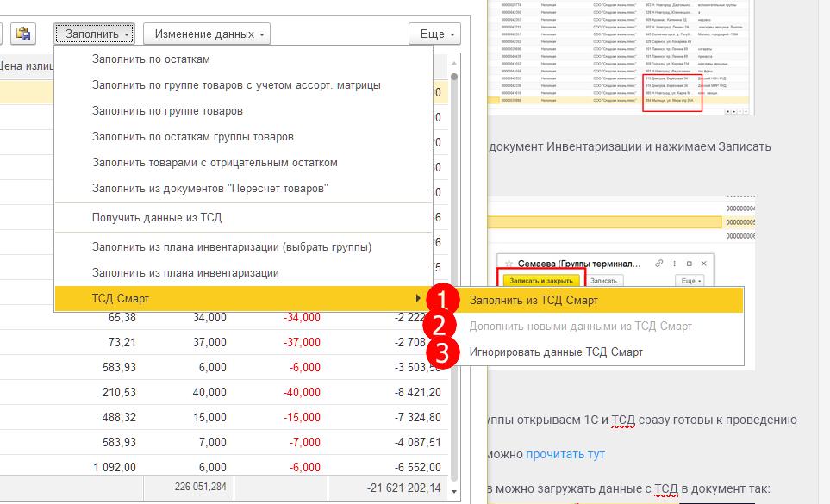Choose Получить данные из ТСД

click(157, 218)
